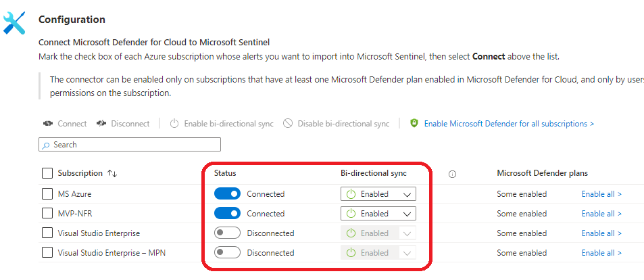This screenshot has height=280, width=644.
Task: Click the Connect plug icon
Action: [47, 124]
